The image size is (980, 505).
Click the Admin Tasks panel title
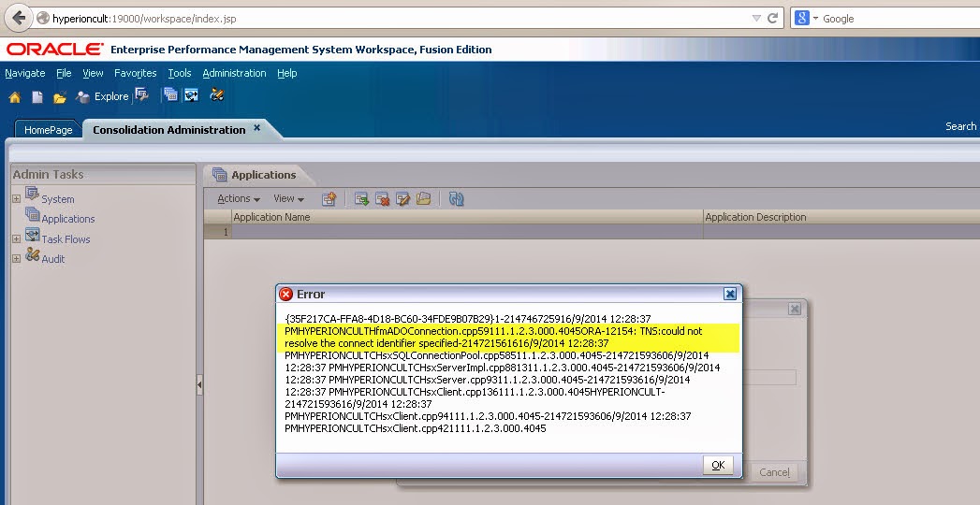pyautogui.click(x=48, y=174)
